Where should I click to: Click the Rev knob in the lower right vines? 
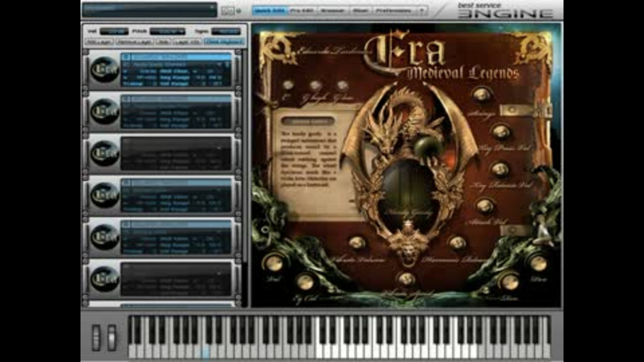(537, 263)
